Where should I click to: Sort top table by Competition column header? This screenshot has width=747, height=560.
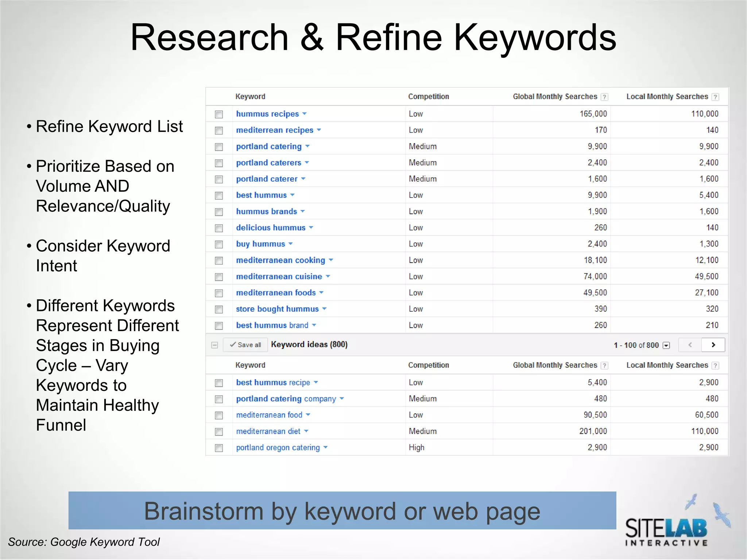pos(429,97)
